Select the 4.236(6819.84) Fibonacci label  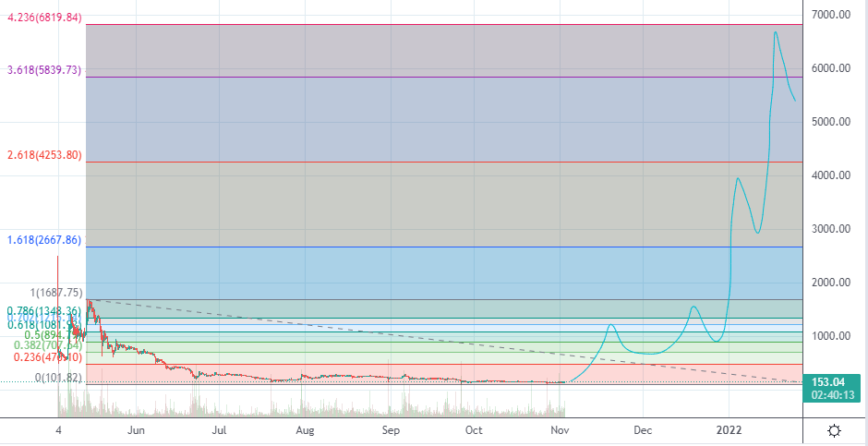[44, 18]
